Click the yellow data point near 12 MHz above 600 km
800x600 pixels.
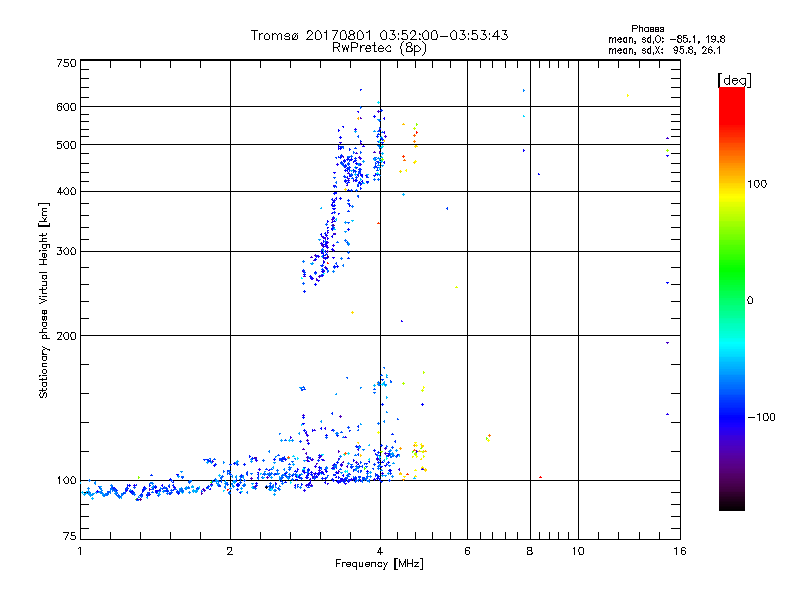[628, 95]
